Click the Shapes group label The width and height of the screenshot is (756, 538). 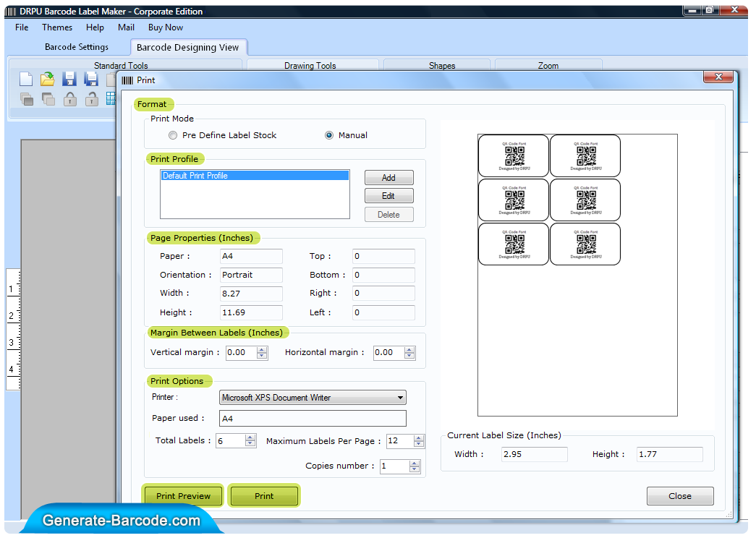[x=442, y=66]
